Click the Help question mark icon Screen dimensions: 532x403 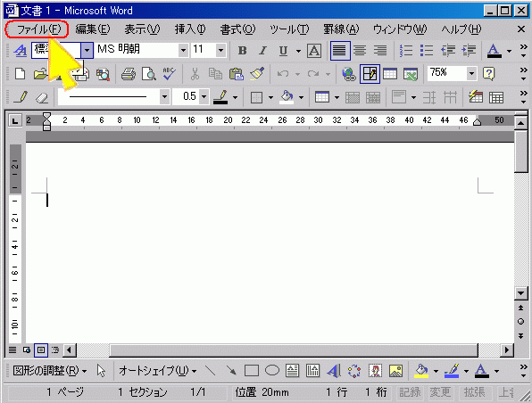(x=489, y=73)
